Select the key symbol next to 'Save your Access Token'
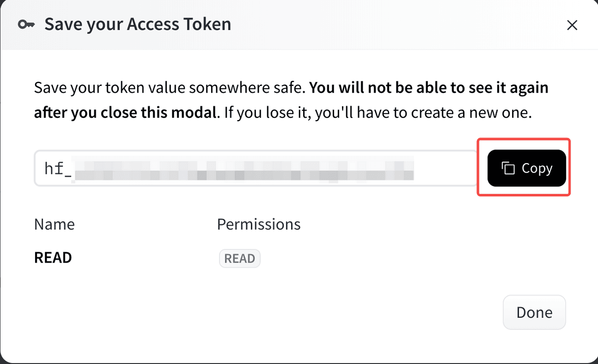The height and width of the screenshot is (364, 598). point(26,24)
